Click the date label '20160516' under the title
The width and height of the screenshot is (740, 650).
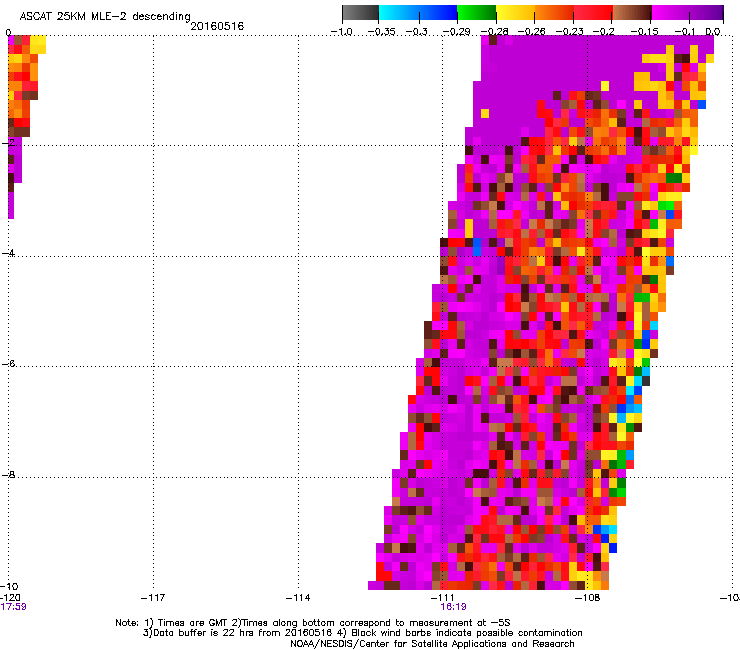click(x=217, y=26)
